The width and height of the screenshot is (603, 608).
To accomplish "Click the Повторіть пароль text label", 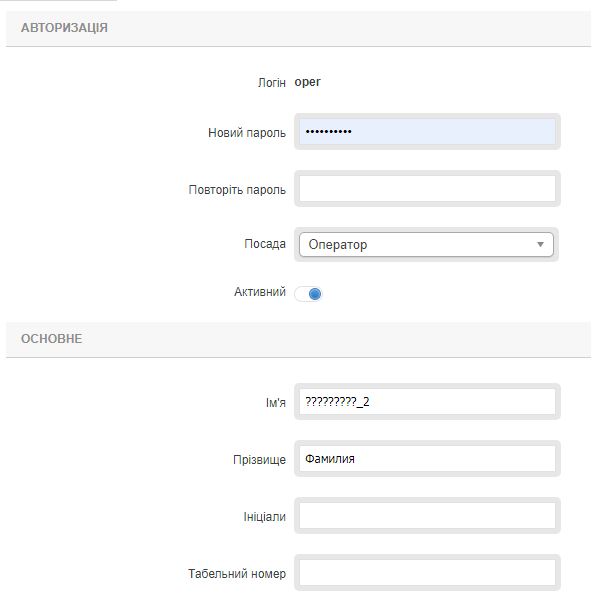I will tap(237, 190).
